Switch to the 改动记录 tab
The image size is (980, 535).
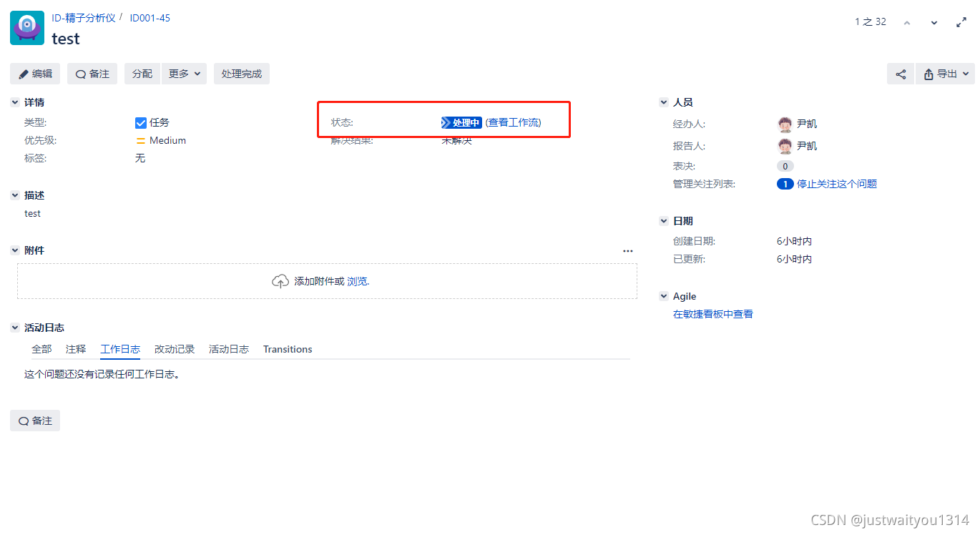coord(174,349)
